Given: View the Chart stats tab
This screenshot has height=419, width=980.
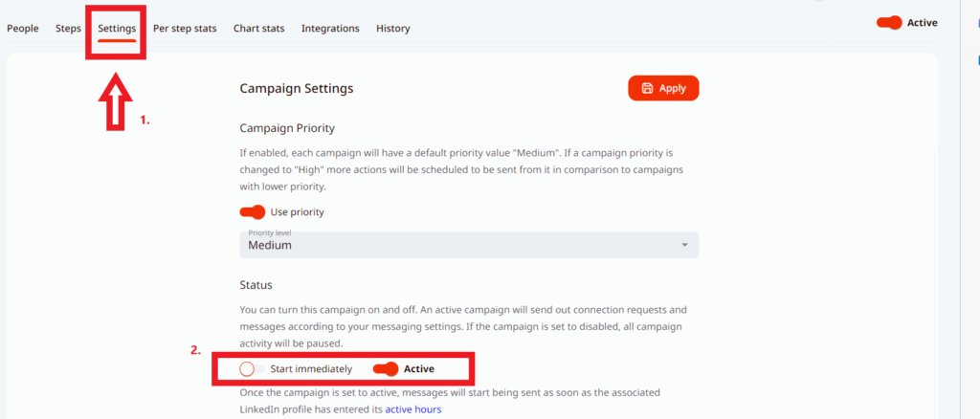Looking at the screenshot, I should click(x=258, y=29).
